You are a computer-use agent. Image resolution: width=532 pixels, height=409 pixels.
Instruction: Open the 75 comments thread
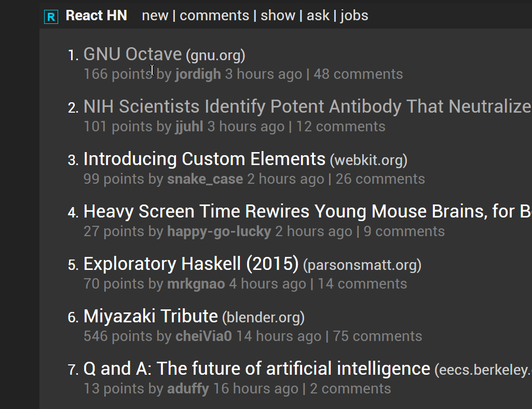tap(378, 336)
